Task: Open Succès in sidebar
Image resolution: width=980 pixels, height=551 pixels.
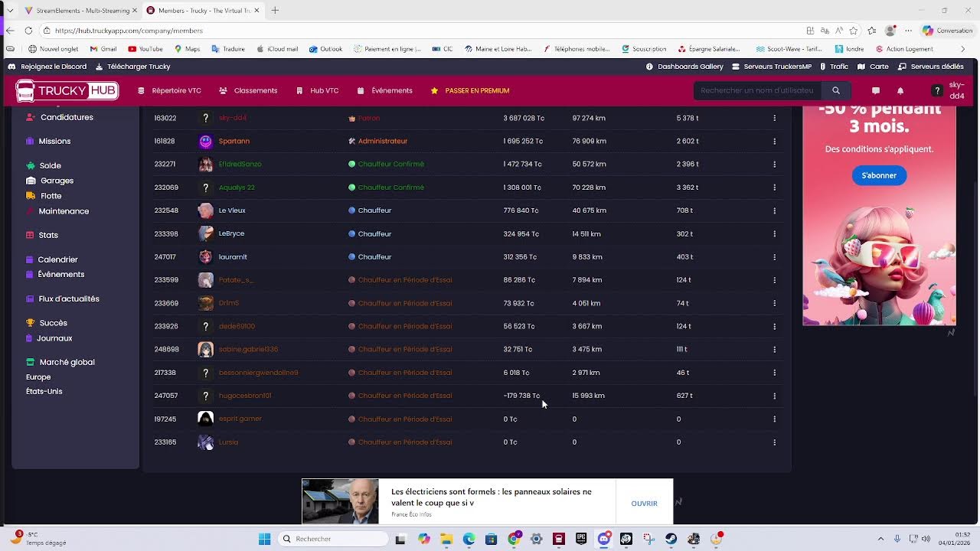Action: (x=47, y=323)
